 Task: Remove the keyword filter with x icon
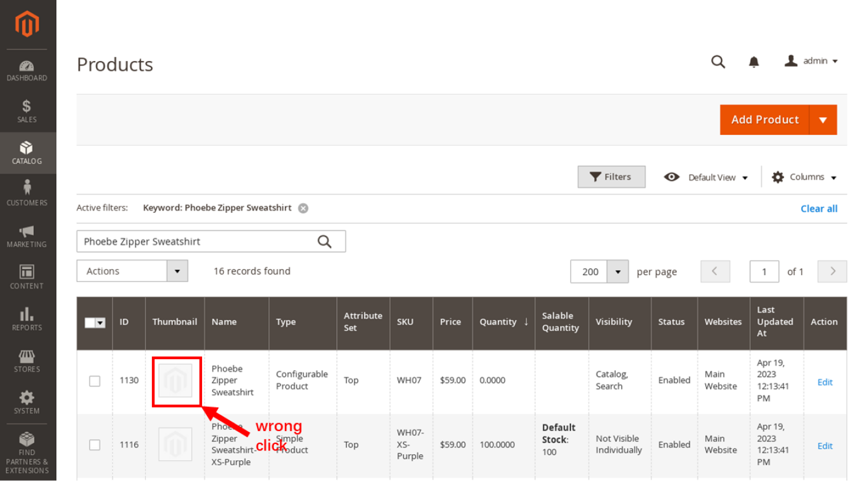(x=303, y=208)
